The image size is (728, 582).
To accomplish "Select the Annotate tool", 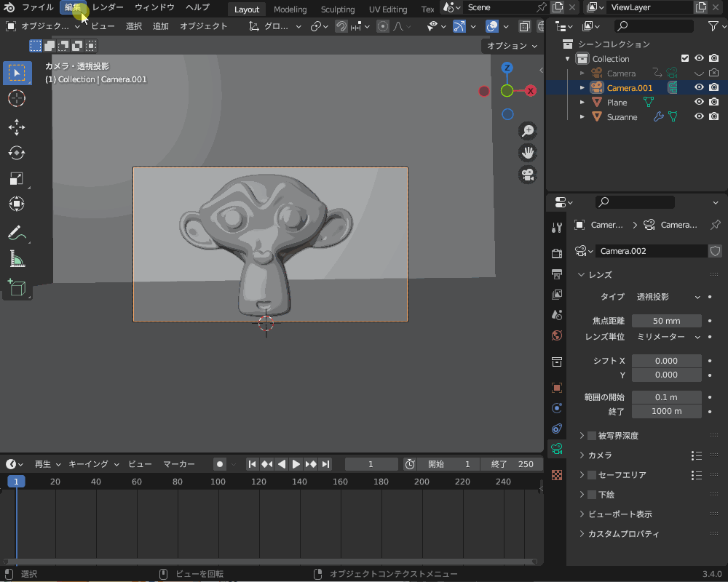I will click(x=16, y=234).
